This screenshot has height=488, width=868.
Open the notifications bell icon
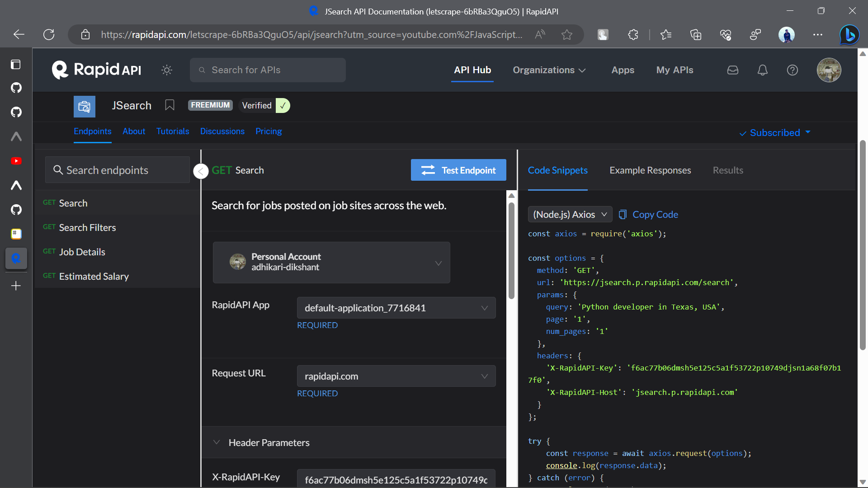(762, 70)
